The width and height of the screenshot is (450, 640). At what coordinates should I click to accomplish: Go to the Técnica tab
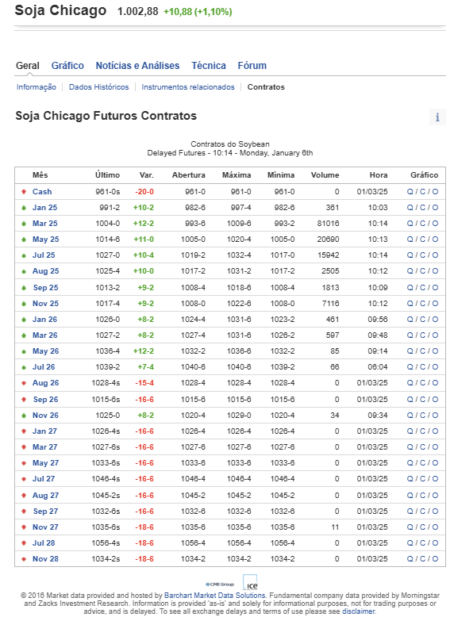tap(209, 66)
